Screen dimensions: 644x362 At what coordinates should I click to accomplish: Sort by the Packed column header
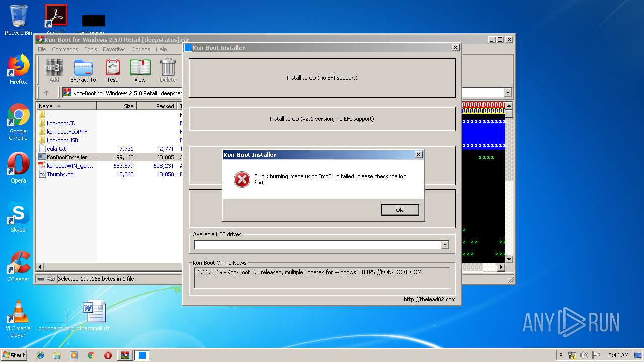coord(156,106)
